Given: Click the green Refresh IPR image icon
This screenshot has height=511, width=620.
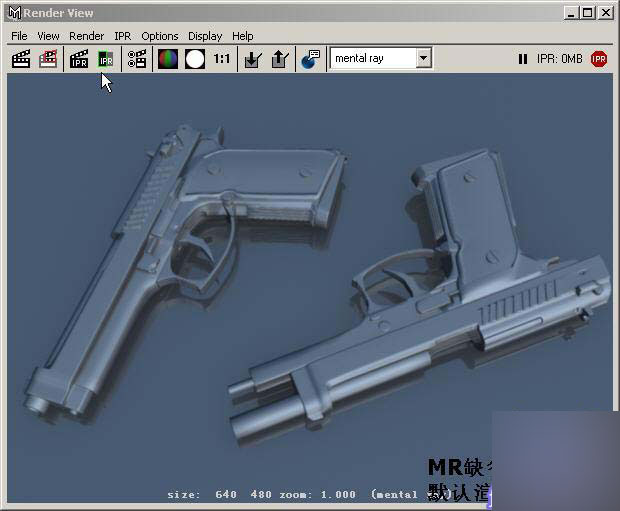Looking at the screenshot, I should point(106,59).
